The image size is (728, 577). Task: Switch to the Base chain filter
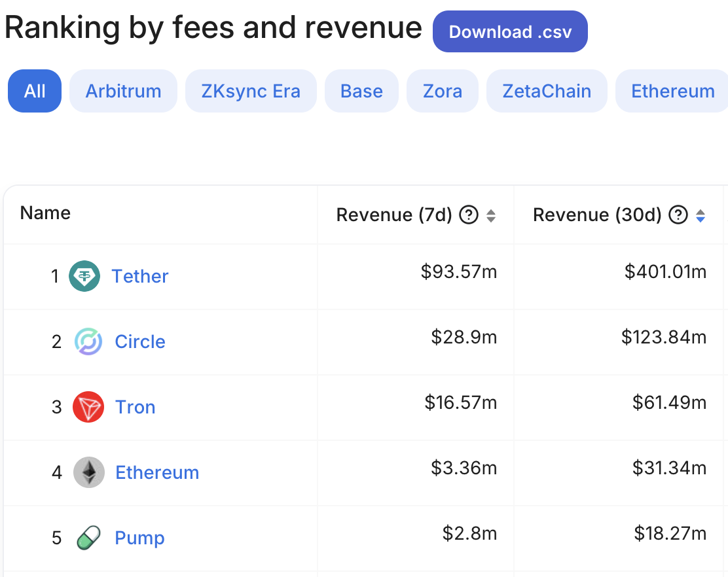(x=361, y=91)
